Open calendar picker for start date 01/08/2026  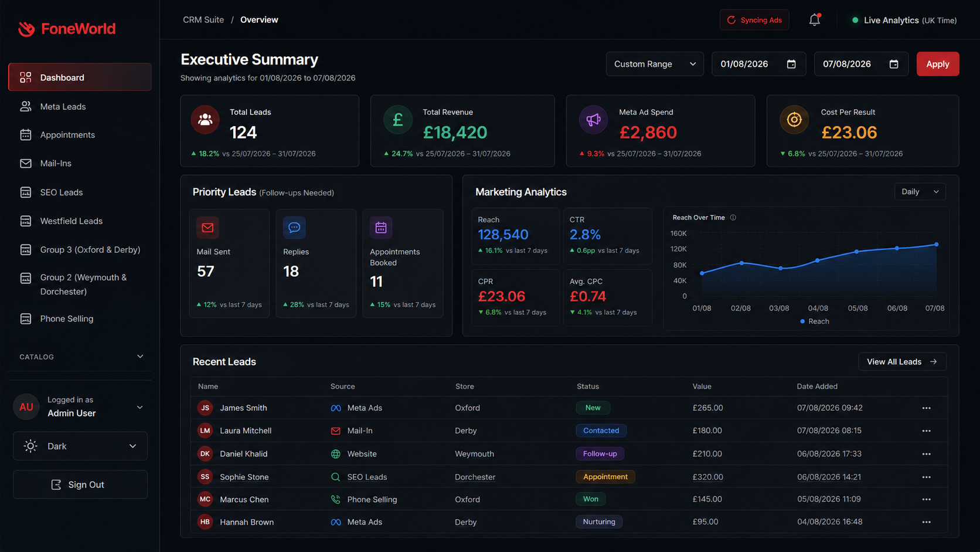pos(791,64)
